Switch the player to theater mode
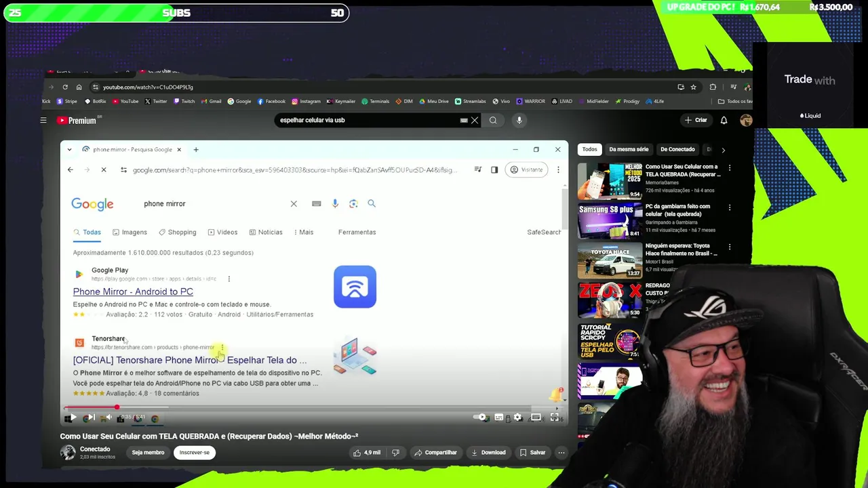 tap(536, 418)
